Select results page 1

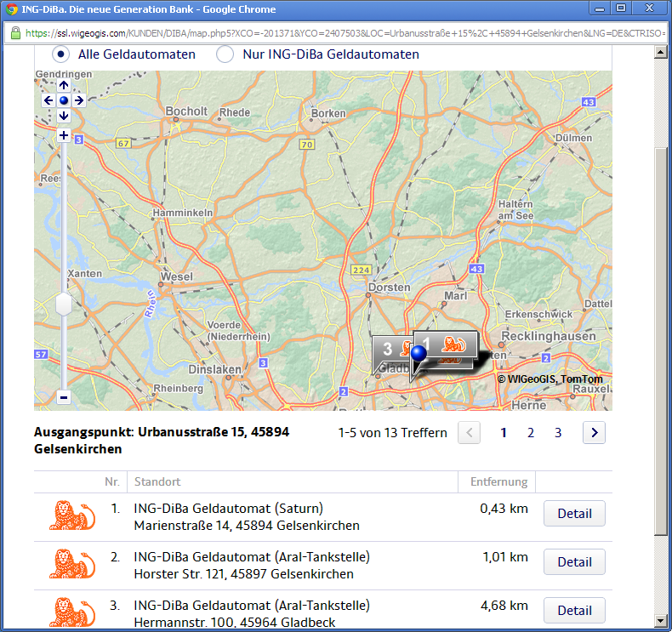pos(504,433)
